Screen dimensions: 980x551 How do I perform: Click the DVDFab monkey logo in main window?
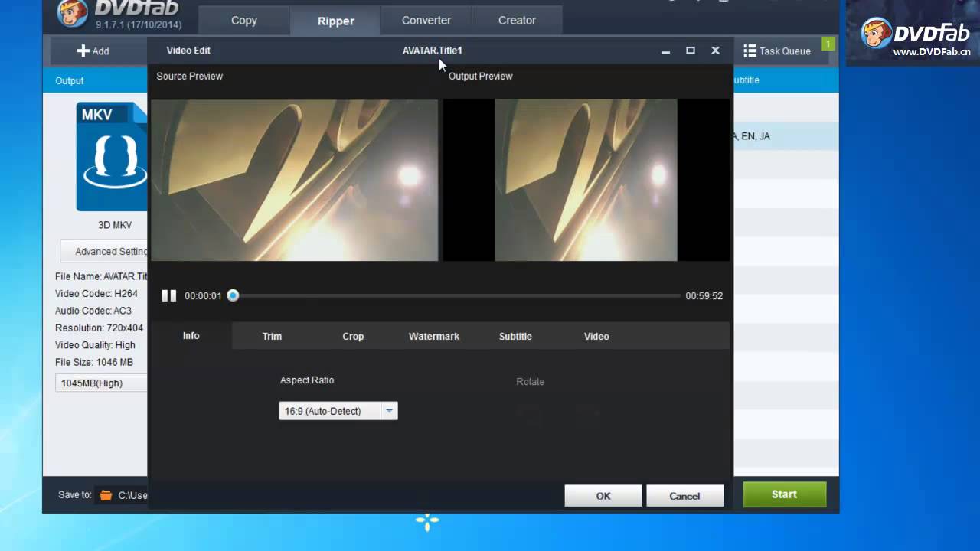click(x=73, y=13)
